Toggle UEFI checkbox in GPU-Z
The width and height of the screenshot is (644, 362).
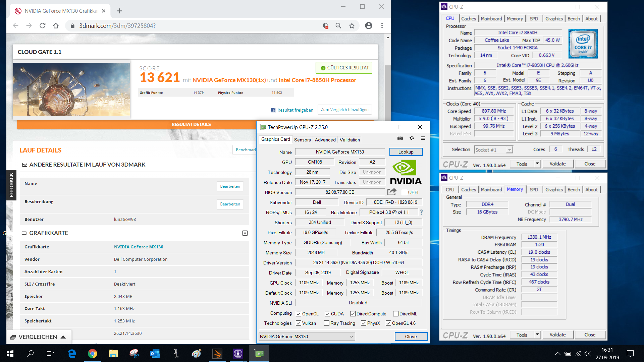pos(404,192)
